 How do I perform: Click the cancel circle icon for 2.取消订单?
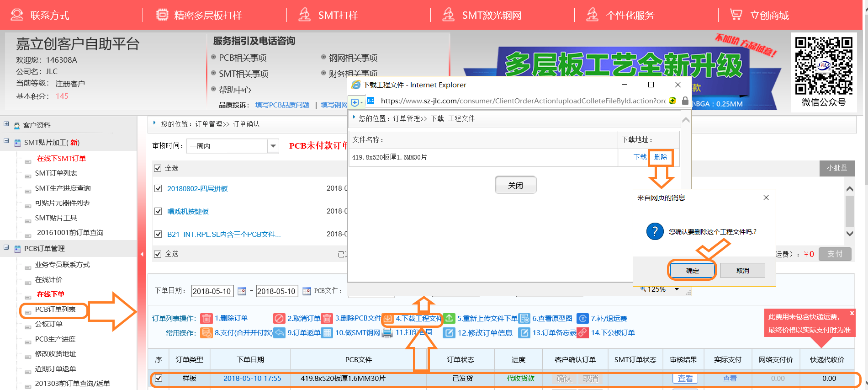pos(279,318)
